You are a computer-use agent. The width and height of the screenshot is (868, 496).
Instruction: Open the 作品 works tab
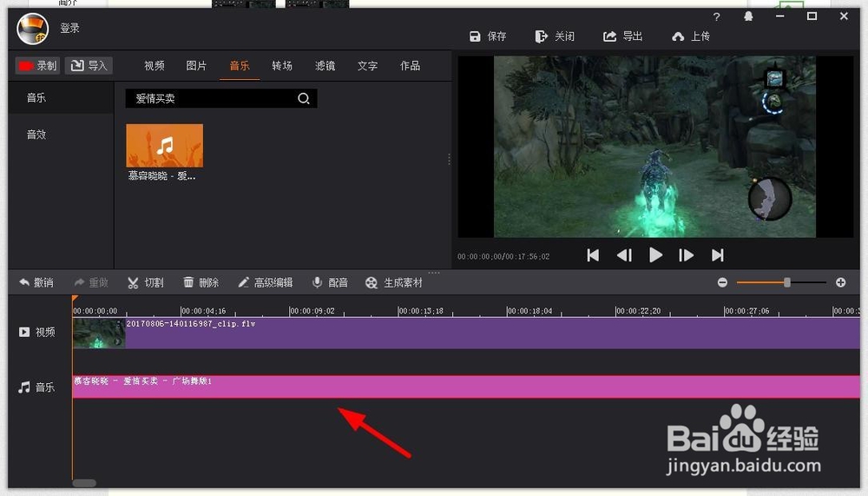(x=410, y=65)
